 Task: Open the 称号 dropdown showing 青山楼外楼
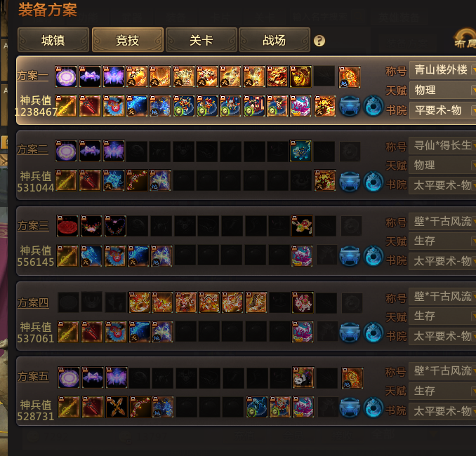tap(442, 69)
